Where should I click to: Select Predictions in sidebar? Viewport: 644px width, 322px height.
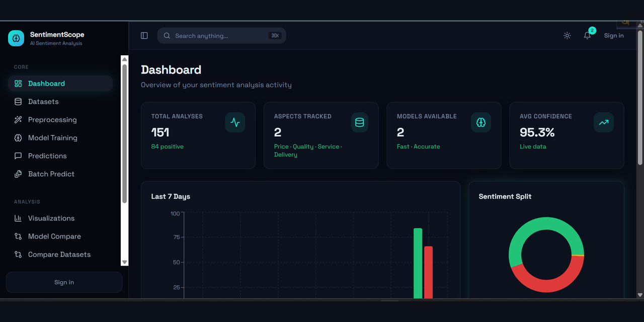tap(60, 156)
